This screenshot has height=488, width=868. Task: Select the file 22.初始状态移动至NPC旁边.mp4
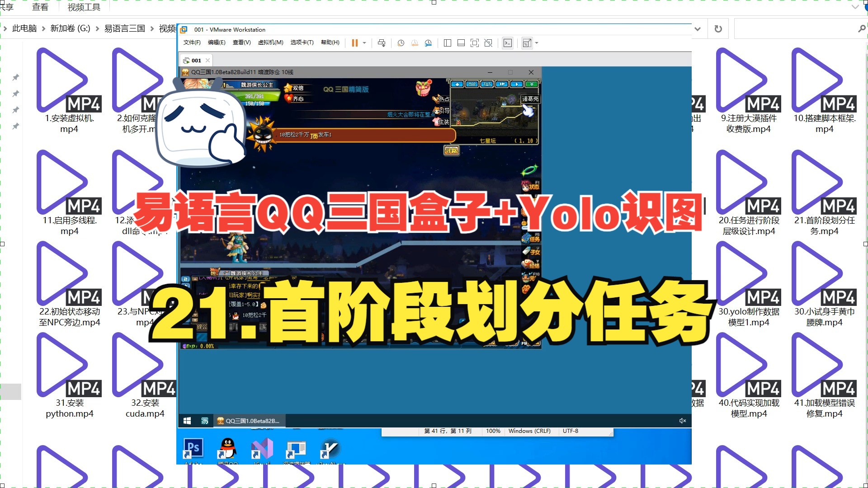coord(69,284)
